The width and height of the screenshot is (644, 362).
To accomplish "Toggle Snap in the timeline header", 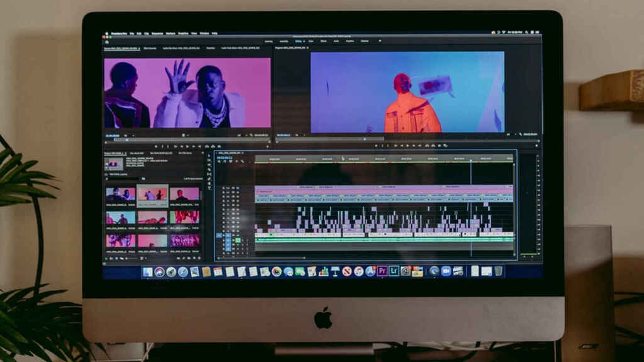I will 226,160.
